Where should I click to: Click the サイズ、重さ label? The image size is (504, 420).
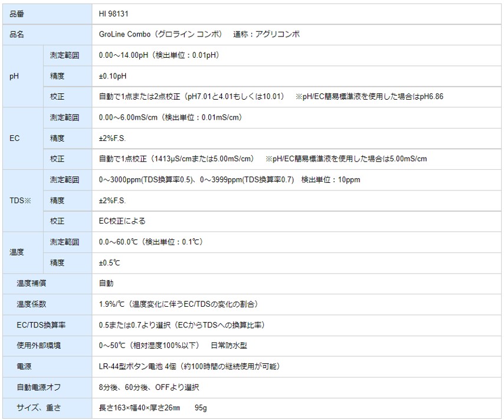click(38, 408)
